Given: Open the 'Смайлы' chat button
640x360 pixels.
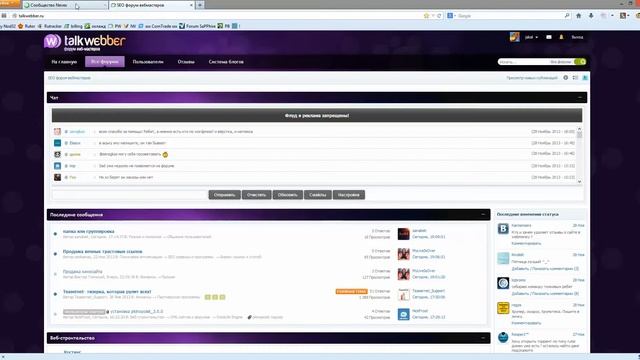Looking at the screenshot, I should tap(318, 195).
